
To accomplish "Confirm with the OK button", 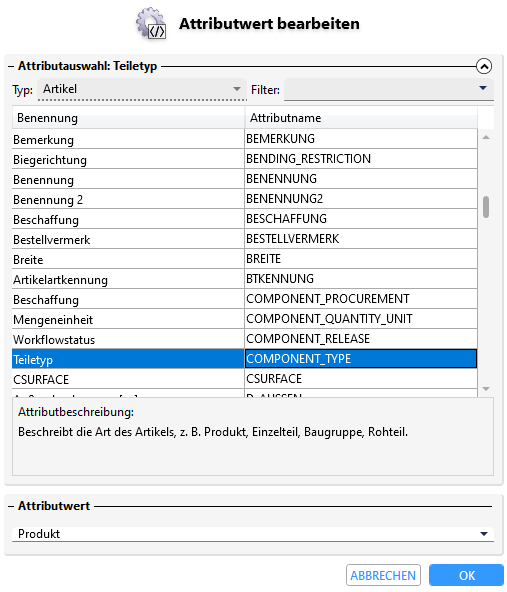I will (x=466, y=575).
